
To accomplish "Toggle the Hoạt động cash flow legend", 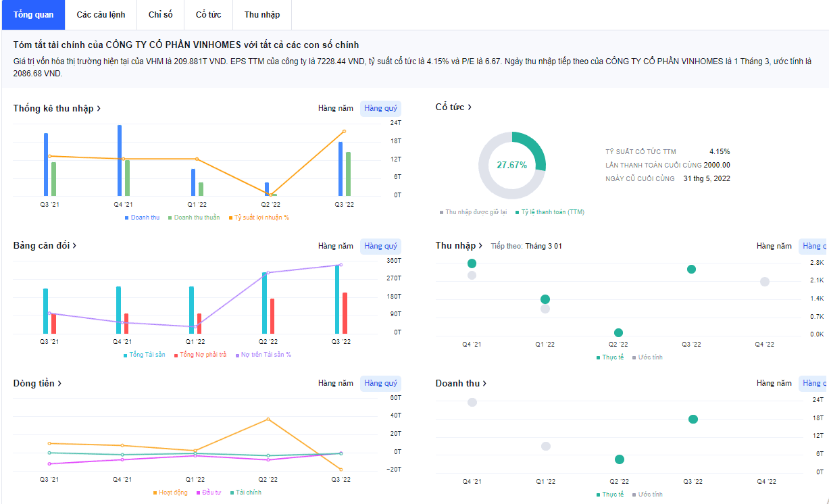I will point(170,493).
